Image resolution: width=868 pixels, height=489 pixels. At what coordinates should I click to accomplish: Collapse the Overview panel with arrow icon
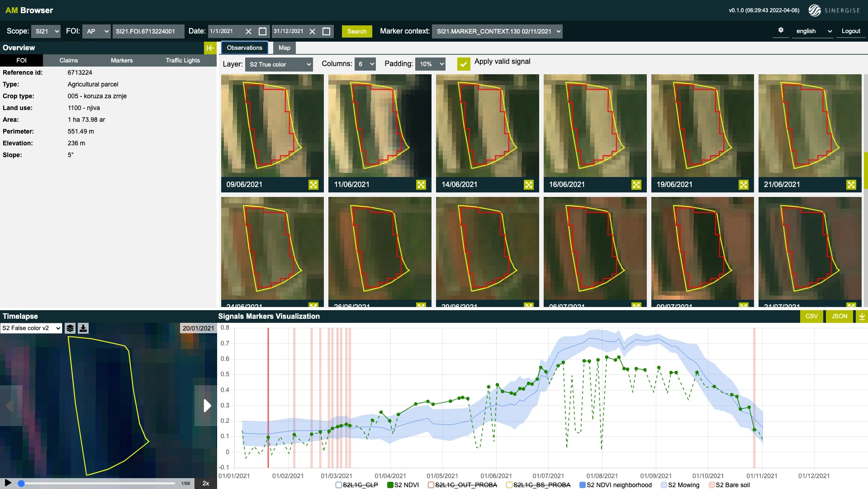pos(210,48)
